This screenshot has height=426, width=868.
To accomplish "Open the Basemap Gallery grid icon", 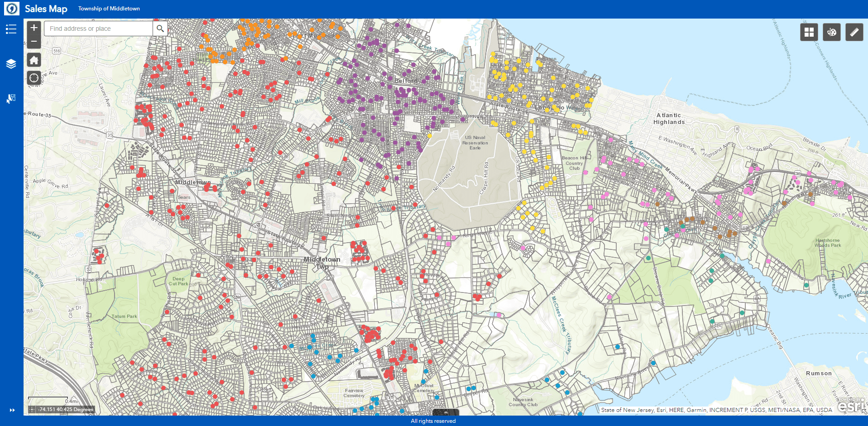I will click(x=809, y=32).
